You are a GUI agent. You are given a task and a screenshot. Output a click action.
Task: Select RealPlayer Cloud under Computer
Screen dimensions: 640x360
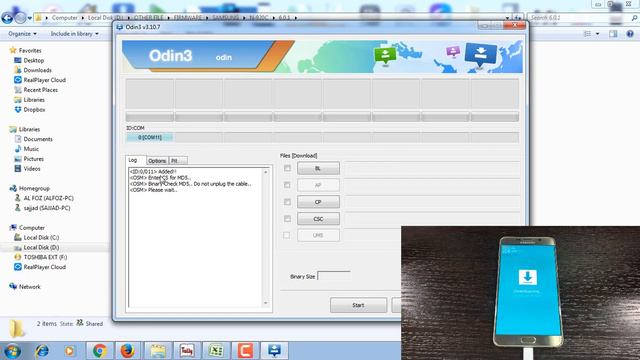click(44, 267)
